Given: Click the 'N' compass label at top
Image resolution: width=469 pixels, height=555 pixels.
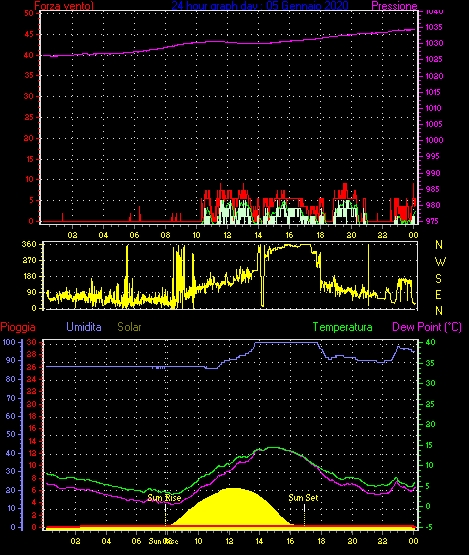Looking at the screenshot, I should tap(439, 244).
